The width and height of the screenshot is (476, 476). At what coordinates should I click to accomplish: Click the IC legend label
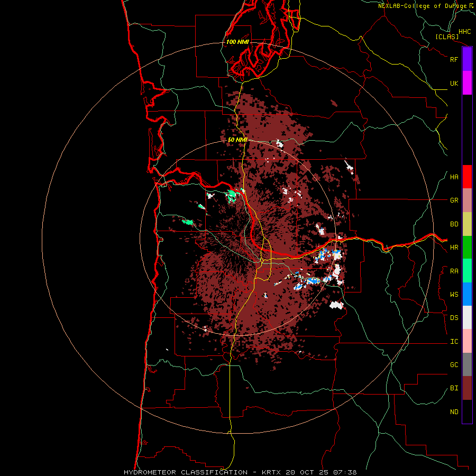point(454,342)
